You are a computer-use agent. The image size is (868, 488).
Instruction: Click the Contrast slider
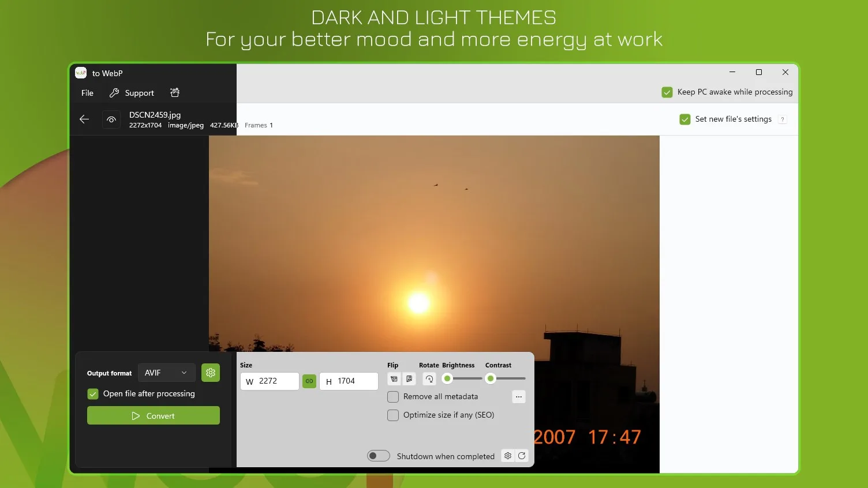[506, 378]
